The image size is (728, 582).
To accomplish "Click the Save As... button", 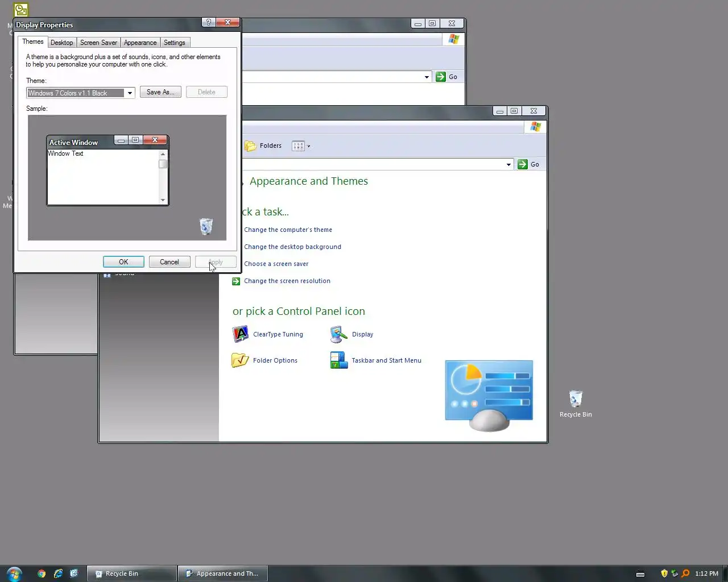I will [160, 92].
